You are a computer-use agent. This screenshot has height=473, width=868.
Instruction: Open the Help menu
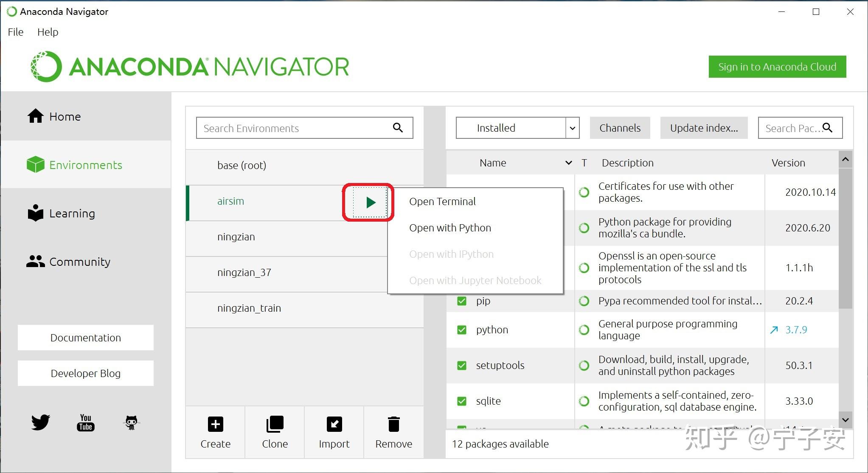(48, 32)
